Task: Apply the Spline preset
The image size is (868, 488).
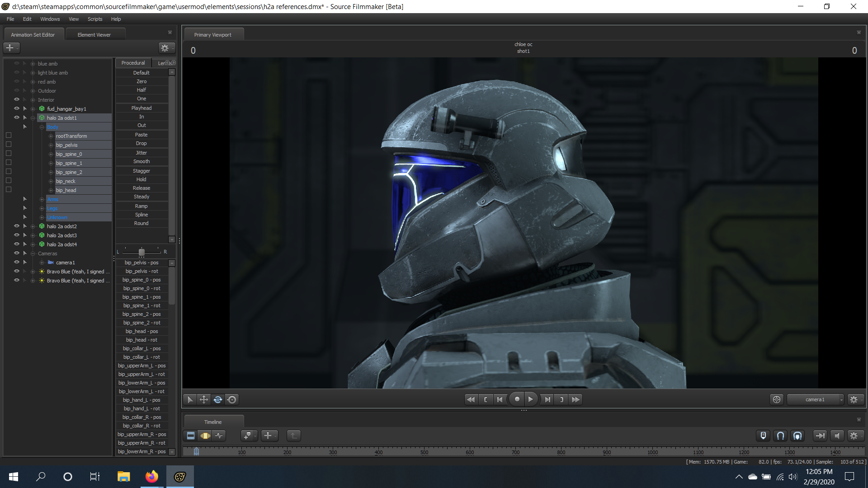Action: [x=142, y=215]
